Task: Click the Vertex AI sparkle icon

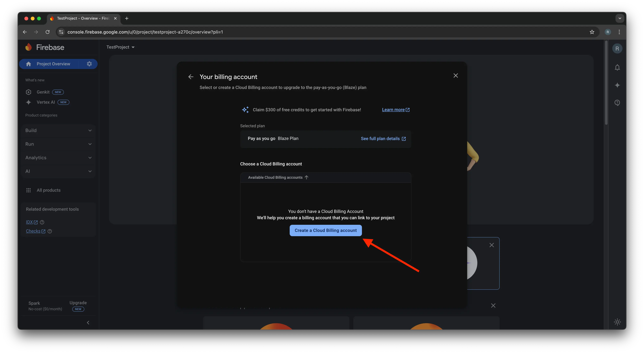Action: pos(29,102)
